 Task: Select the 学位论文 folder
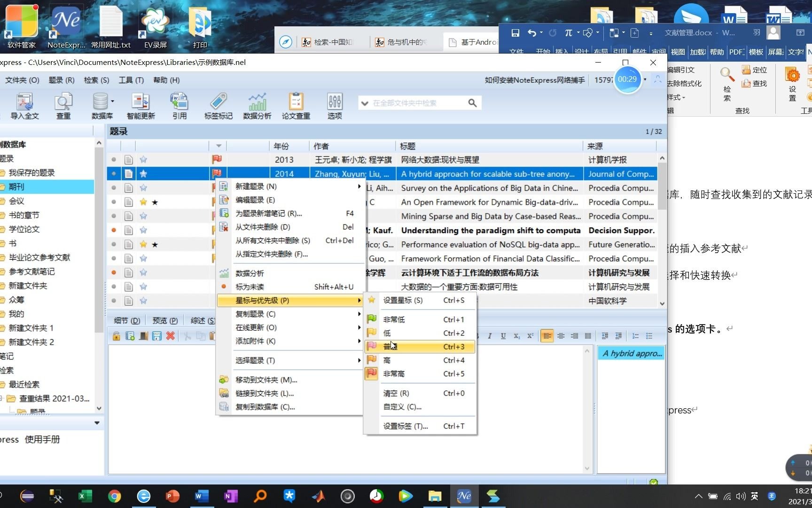point(24,229)
